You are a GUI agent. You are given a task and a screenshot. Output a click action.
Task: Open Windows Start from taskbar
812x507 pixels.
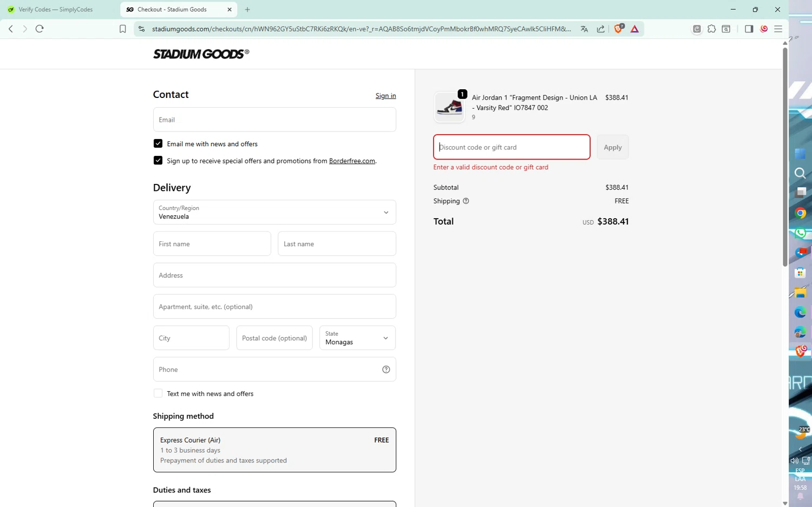pos(800,154)
